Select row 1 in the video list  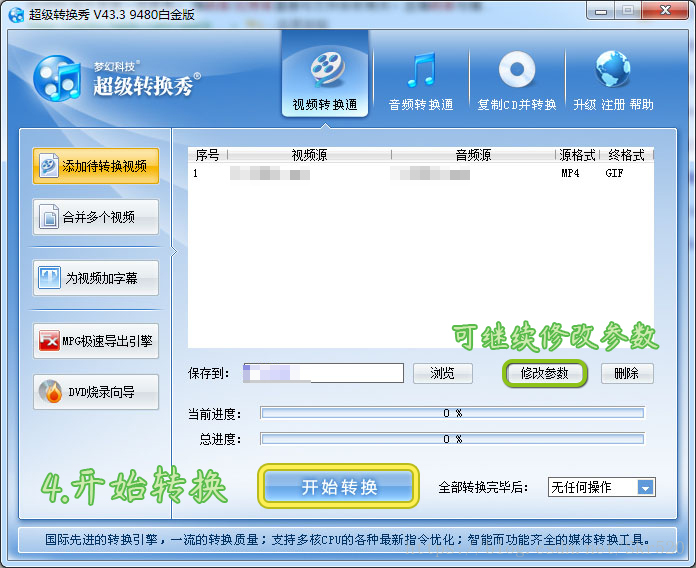420,173
